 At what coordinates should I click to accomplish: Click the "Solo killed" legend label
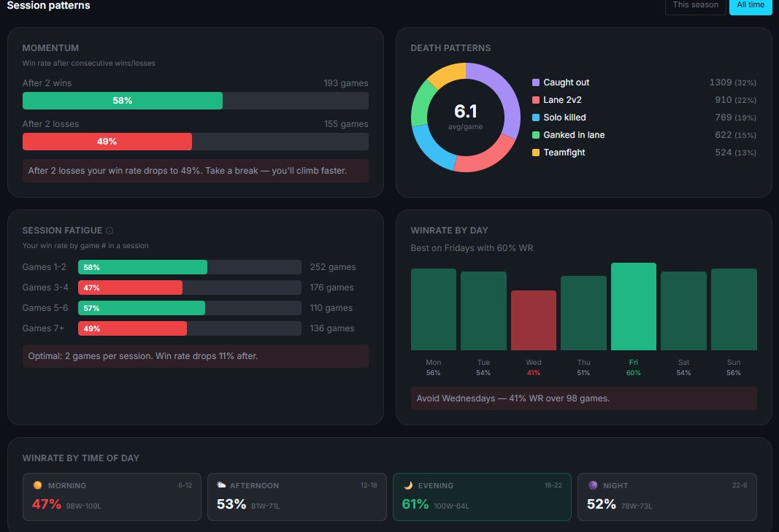[x=565, y=117]
